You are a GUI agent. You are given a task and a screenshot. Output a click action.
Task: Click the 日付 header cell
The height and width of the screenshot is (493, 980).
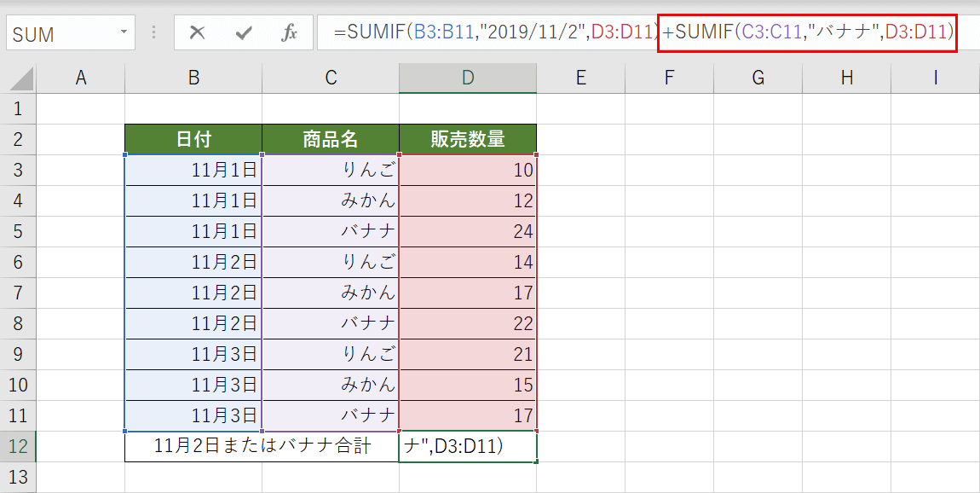pos(193,139)
